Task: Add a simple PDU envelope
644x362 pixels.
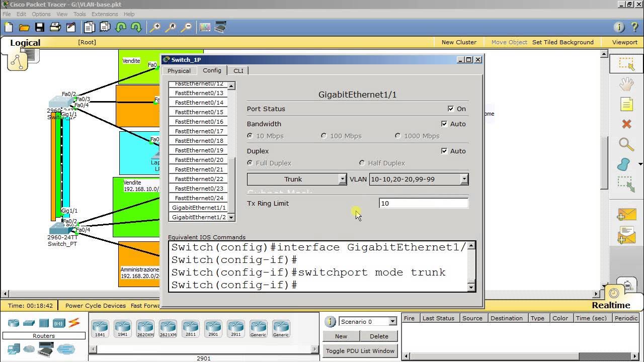Action: (626, 215)
